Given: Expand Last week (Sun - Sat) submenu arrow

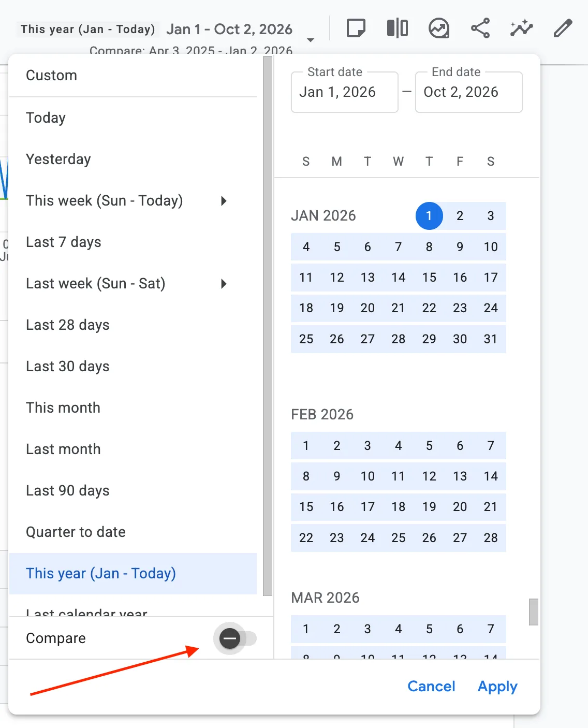Looking at the screenshot, I should point(224,284).
